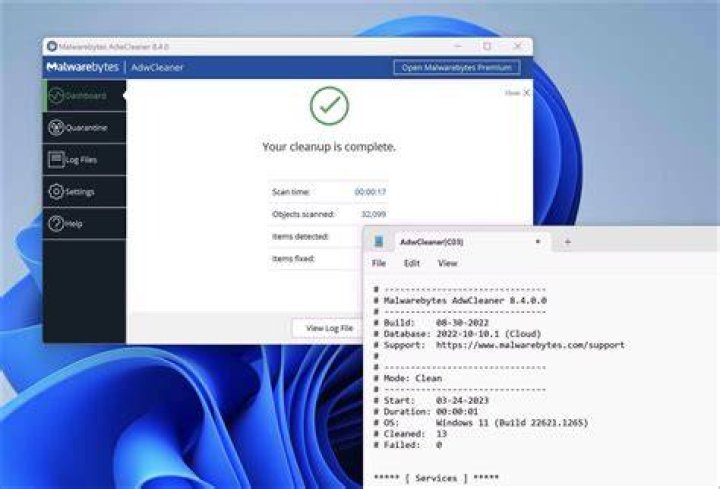720x489 pixels.
Task: Open the Help section
Action: click(84, 224)
